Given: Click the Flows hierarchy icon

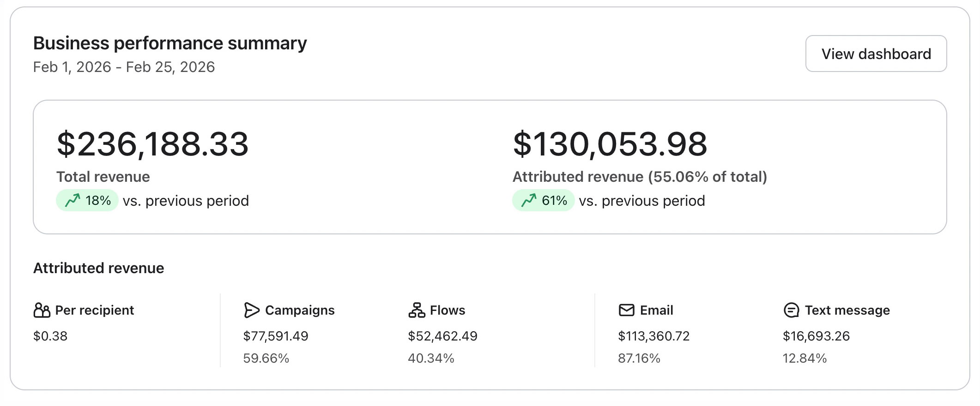Looking at the screenshot, I should [415, 310].
